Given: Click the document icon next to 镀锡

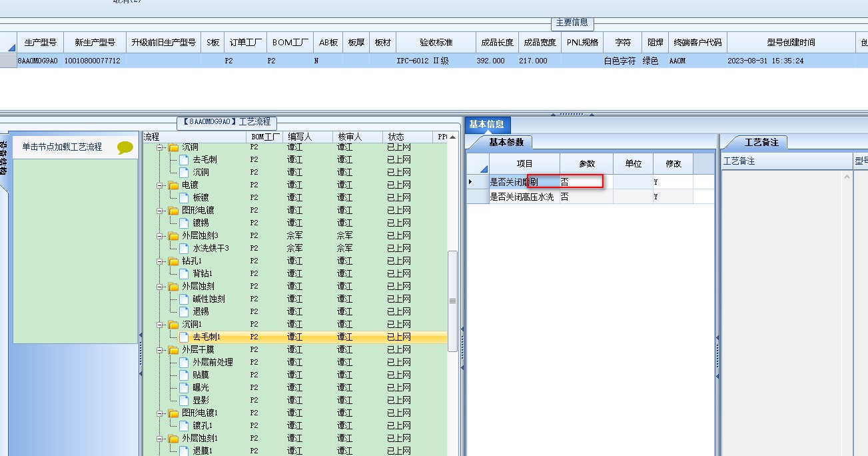Looking at the screenshot, I should tap(184, 223).
